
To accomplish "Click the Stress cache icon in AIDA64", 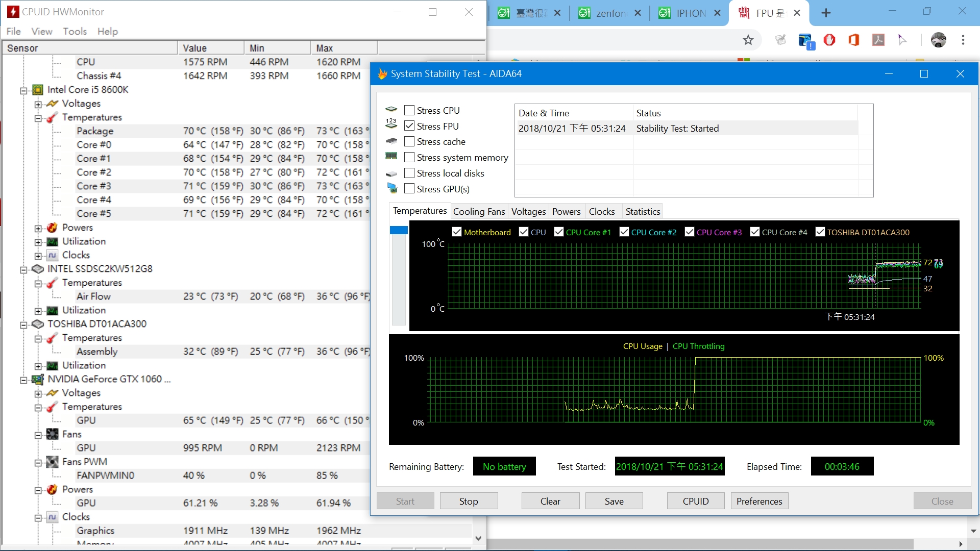I will point(391,141).
